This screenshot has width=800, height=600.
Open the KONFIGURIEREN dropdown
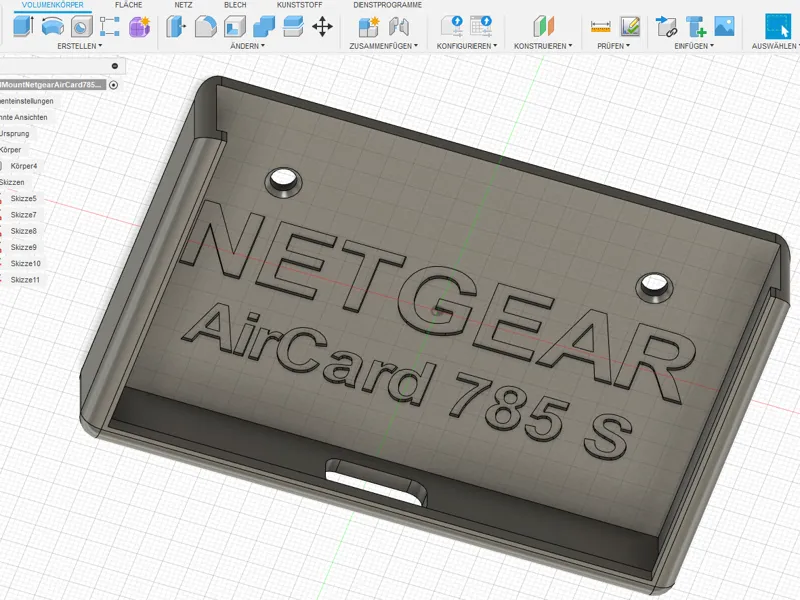(x=467, y=46)
